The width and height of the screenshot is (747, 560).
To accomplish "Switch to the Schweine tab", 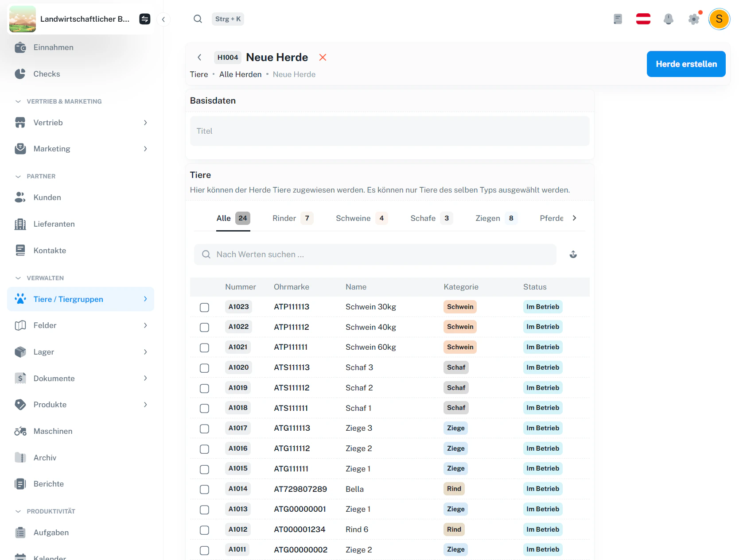I will [x=362, y=218].
